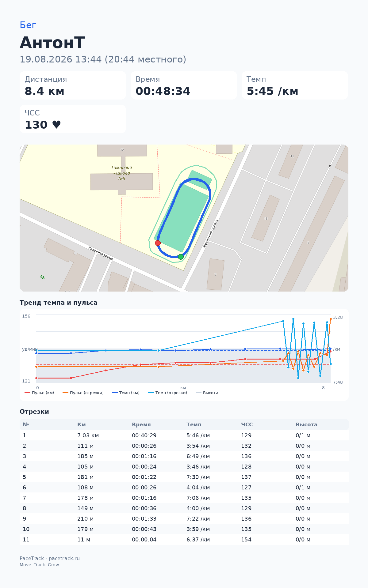
Task: Click Гимназия школа №8 label on map
Action: click(122, 173)
